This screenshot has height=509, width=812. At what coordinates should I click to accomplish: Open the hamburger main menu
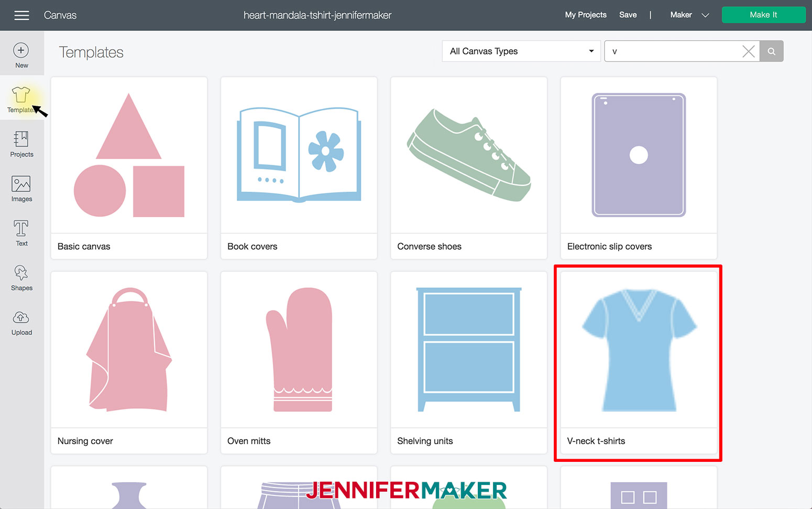click(x=21, y=15)
